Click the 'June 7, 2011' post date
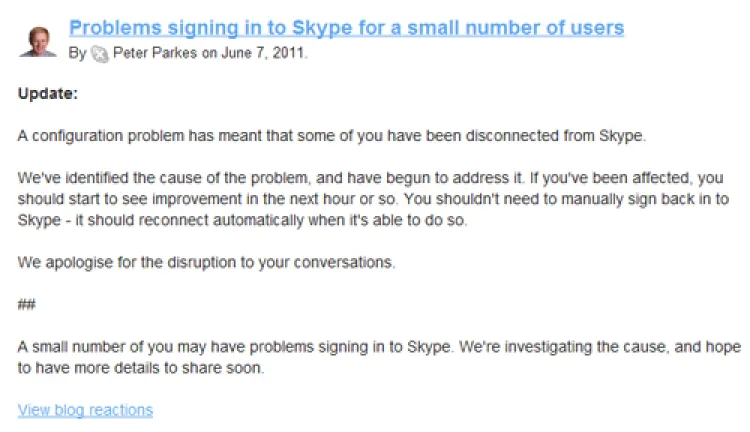Image resolution: width=750 pixels, height=432 pixels. 264,53
